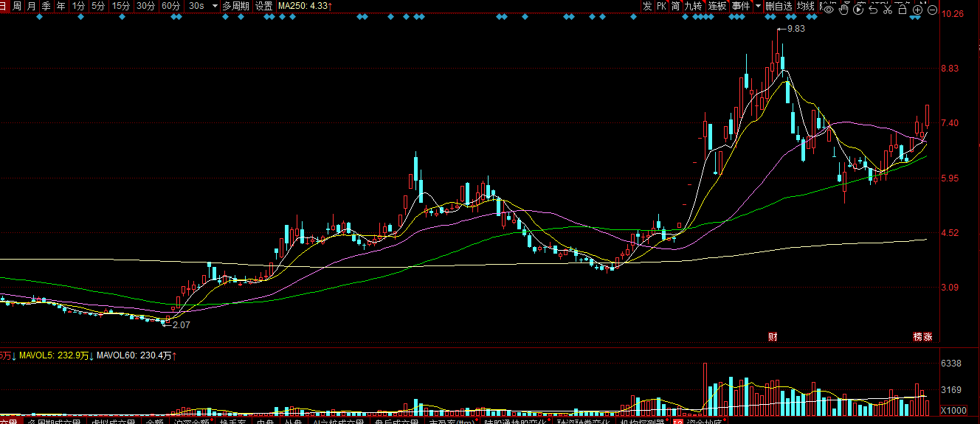The image size is (980, 424).
Task: Toggle the 均线 moving average button
Action: pyautogui.click(x=805, y=6)
